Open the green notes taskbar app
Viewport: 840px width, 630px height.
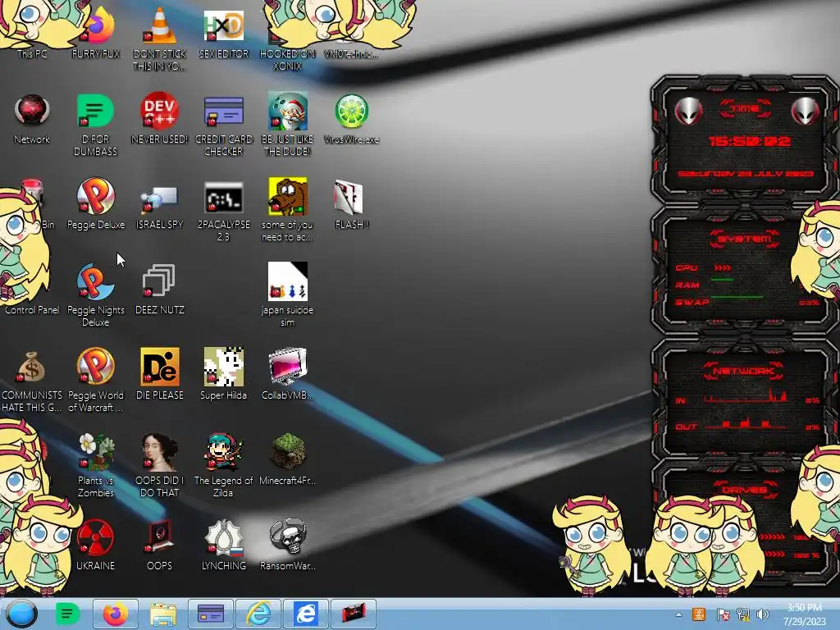[67, 614]
